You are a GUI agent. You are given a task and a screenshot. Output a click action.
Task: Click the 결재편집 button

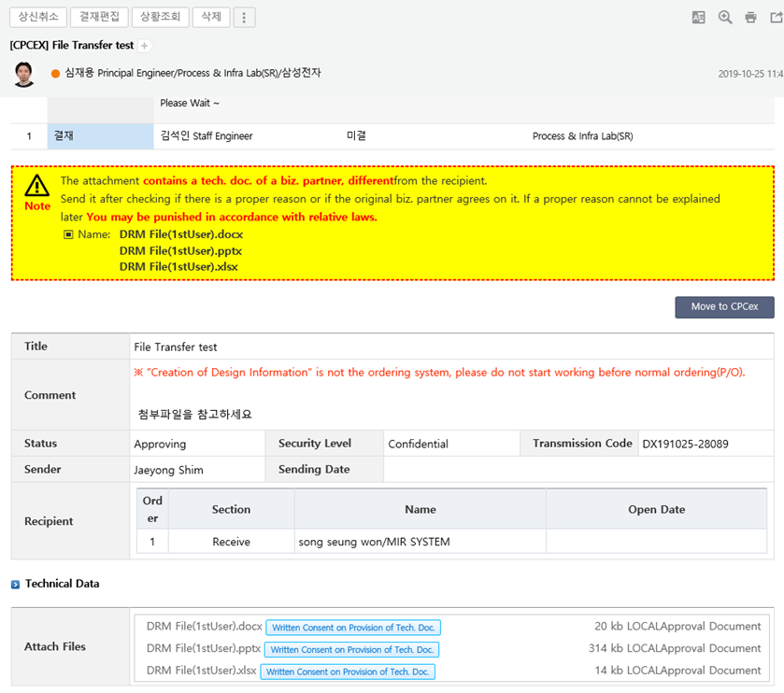coord(98,18)
